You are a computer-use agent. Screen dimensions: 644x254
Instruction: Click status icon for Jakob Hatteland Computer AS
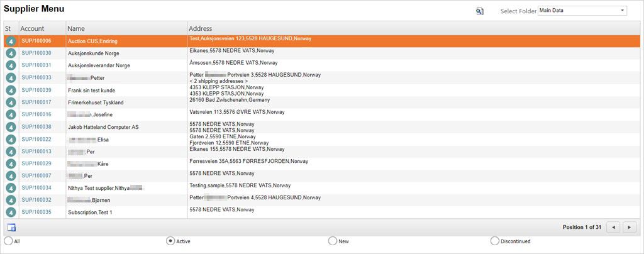tap(11, 127)
